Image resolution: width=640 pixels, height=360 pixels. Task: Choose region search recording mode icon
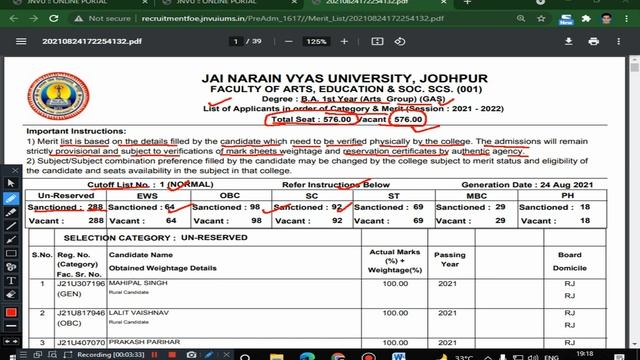53,355
